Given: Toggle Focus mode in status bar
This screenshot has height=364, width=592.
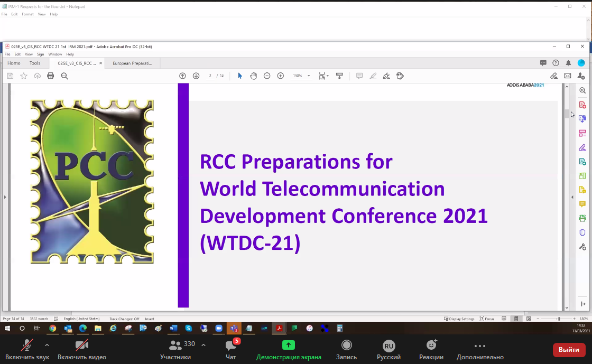Looking at the screenshot, I should 487,319.
